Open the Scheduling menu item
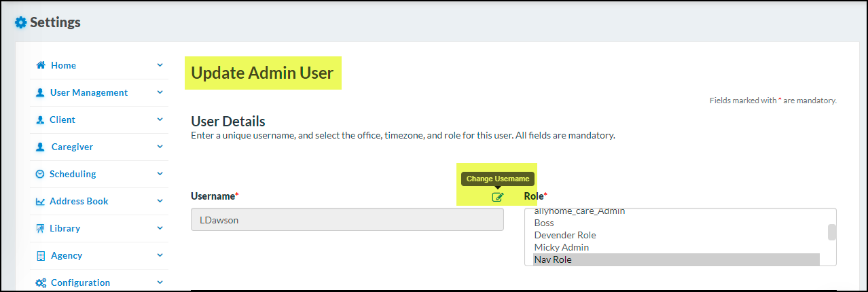This screenshot has height=292, width=868. click(73, 174)
